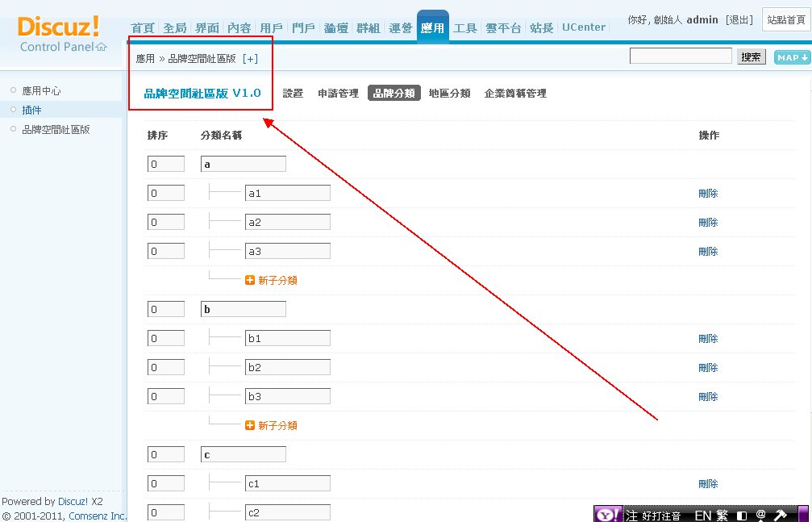Click the category name field containing b
This screenshot has width=812, height=522.
pyautogui.click(x=244, y=309)
